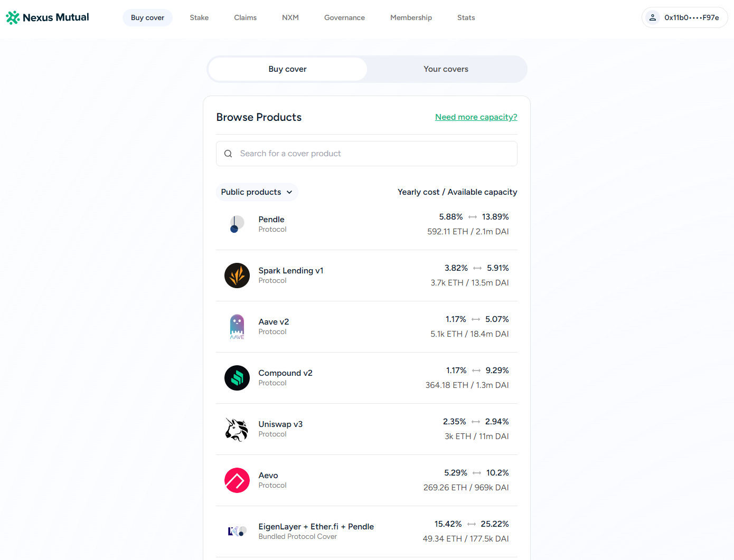
Task: View the Stats page
Action: (x=466, y=17)
